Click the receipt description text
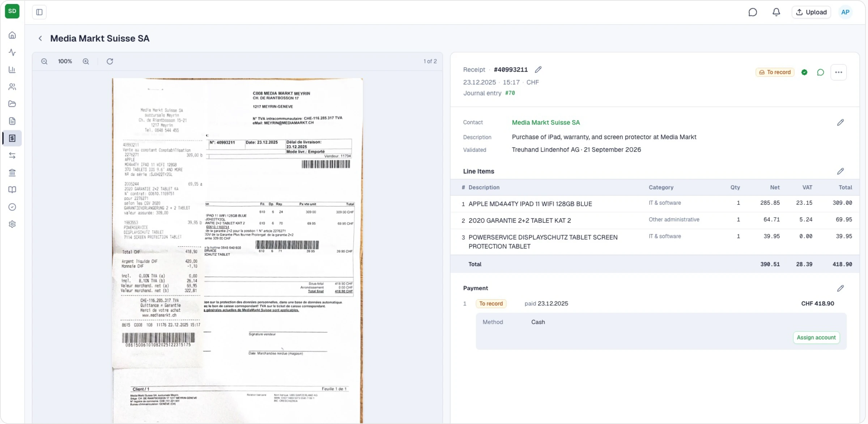Image resolution: width=868 pixels, height=424 pixels. (x=604, y=137)
